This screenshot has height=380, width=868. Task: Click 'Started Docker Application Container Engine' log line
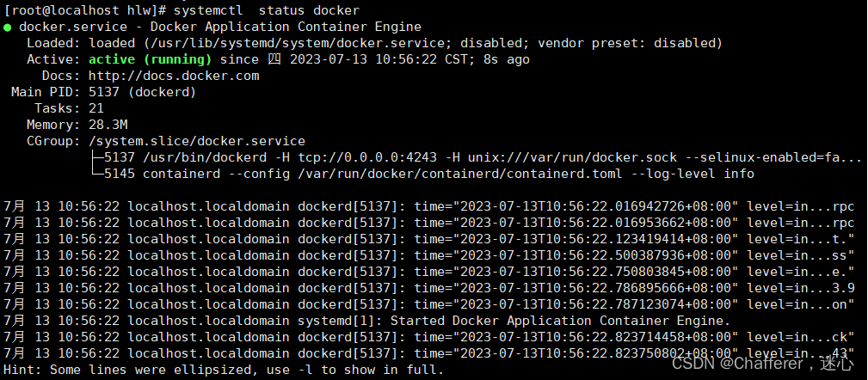pyautogui.click(x=561, y=321)
